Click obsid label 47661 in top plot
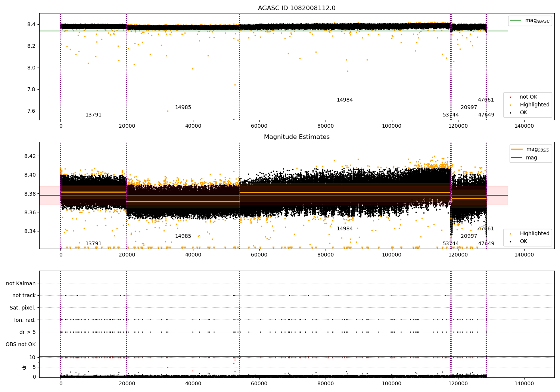Viewport: 560px width, 392px height. 486,100
